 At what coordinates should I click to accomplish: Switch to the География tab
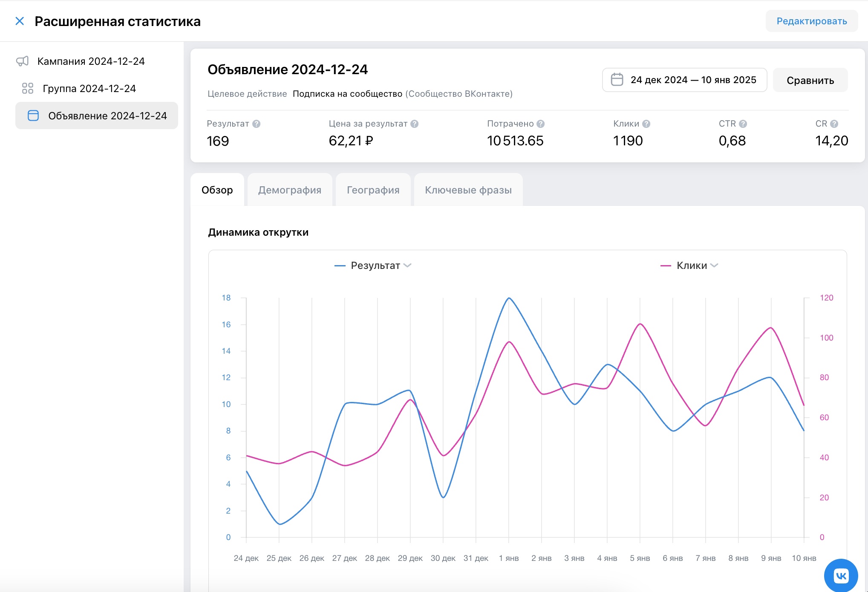tap(373, 190)
